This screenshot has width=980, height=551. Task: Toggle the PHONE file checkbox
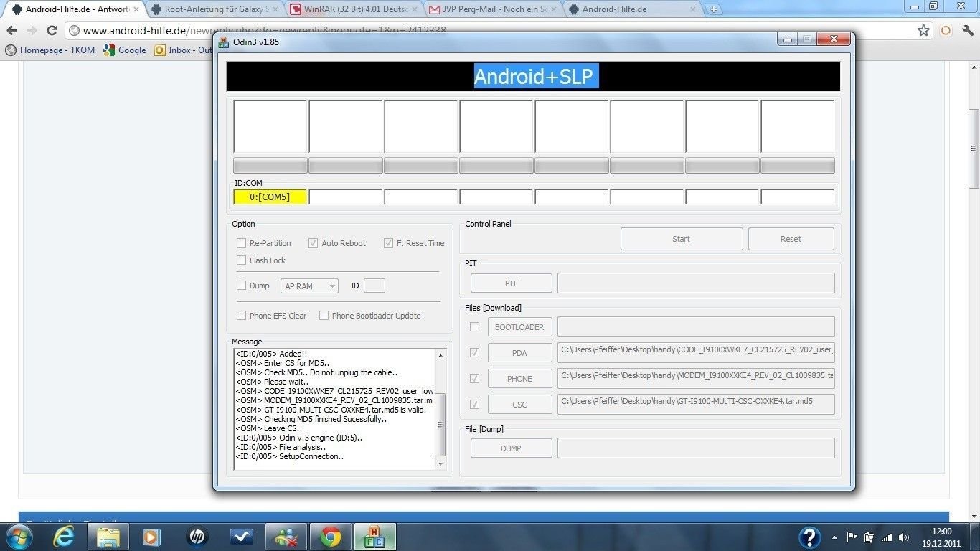(474, 379)
